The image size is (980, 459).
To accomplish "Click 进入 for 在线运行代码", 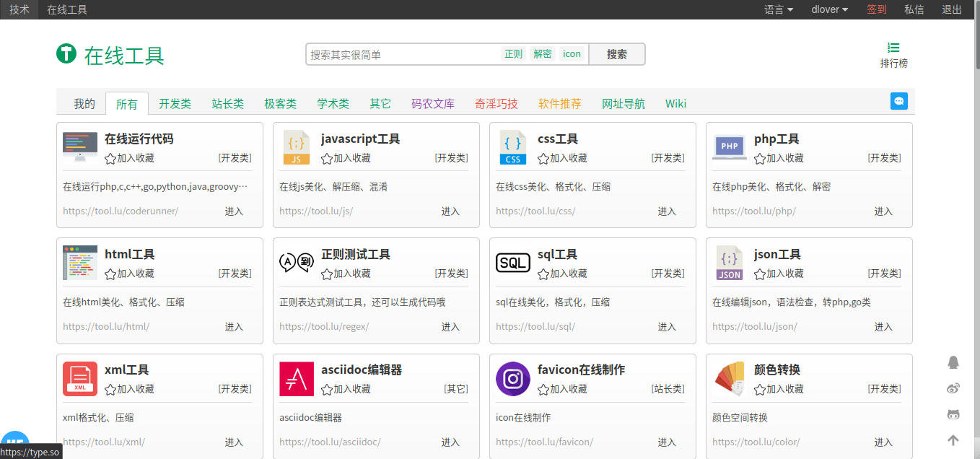I will (x=234, y=211).
